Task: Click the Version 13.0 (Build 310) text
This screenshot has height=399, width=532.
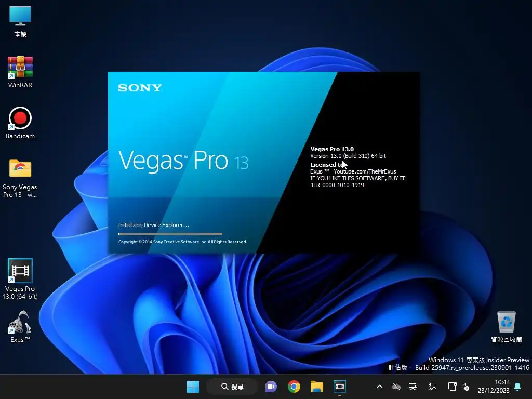Action: point(348,156)
